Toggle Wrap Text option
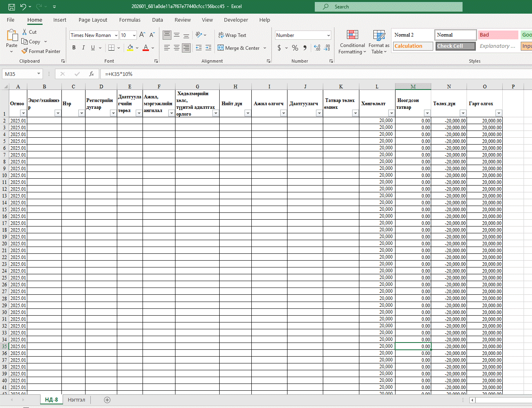This screenshot has height=408, width=532. coord(232,35)
